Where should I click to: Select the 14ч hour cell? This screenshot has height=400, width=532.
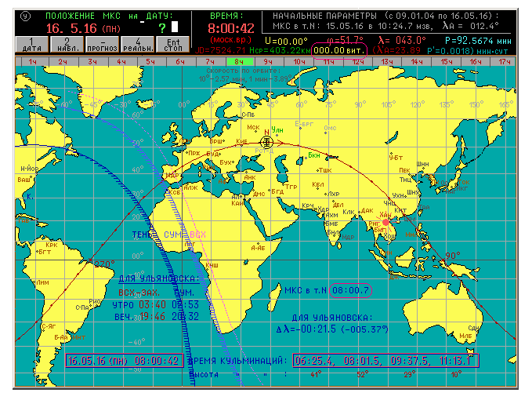tap(417, 61)
